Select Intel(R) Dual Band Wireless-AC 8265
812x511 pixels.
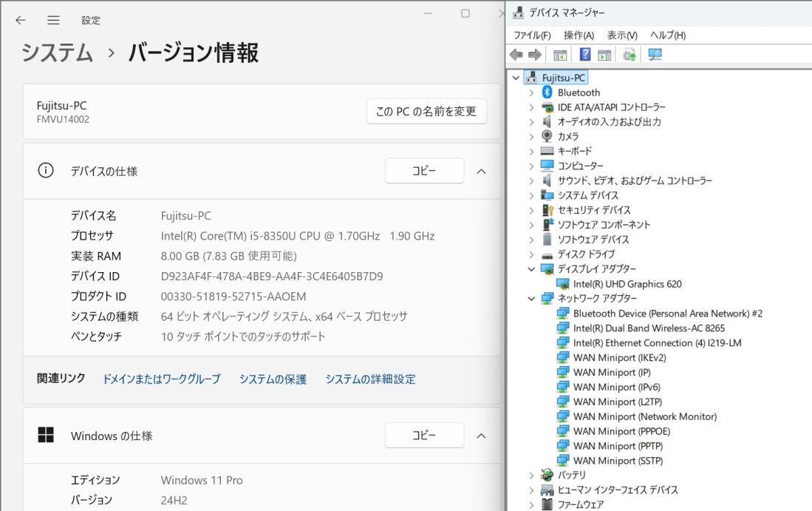649,328
